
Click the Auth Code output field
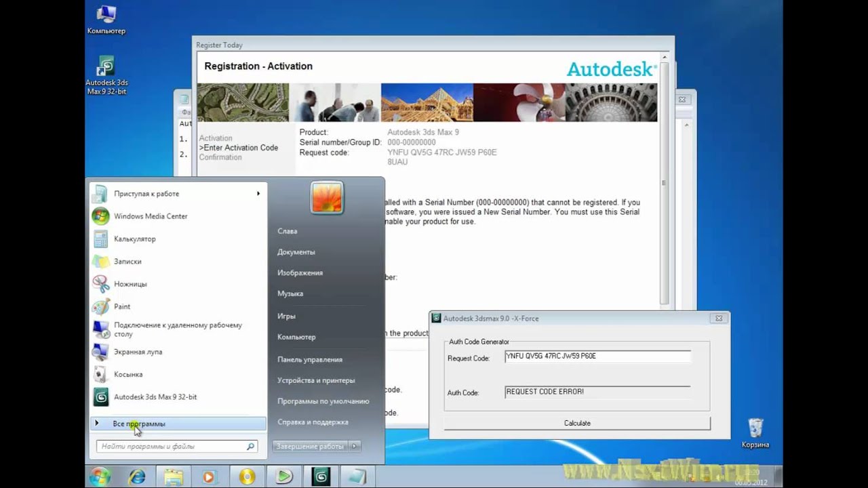click(x=597, y=392)
